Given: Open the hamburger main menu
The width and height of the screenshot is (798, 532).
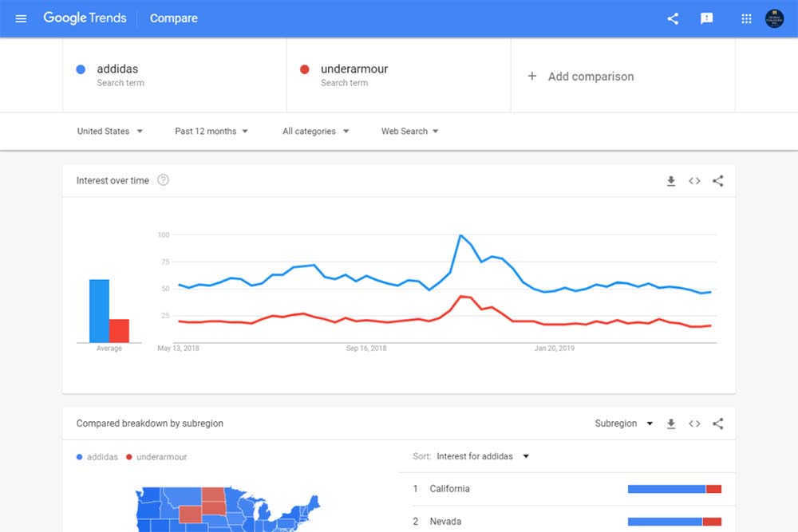Looking at the screenshot, I should click(x=21, y=19).
